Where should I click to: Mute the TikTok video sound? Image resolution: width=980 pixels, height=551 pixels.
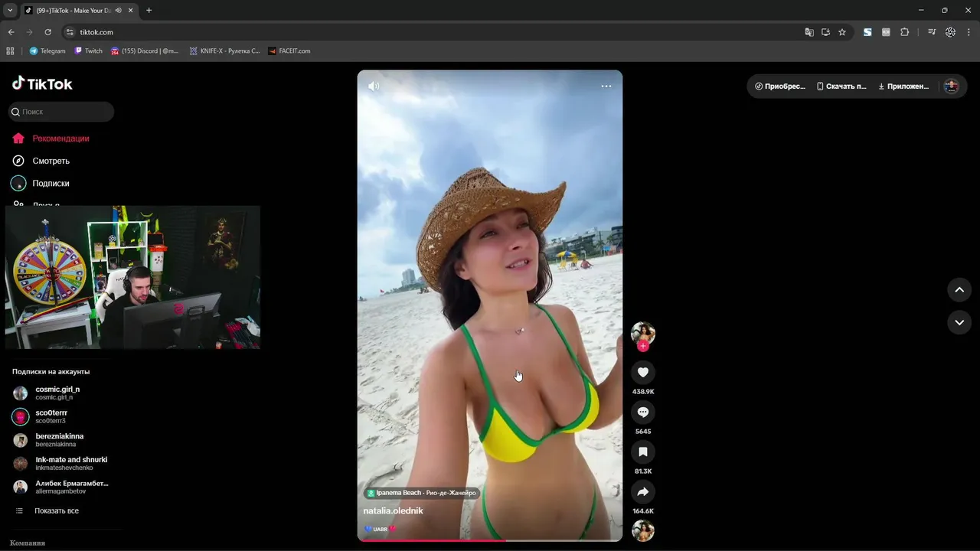[x=374, y=86]
